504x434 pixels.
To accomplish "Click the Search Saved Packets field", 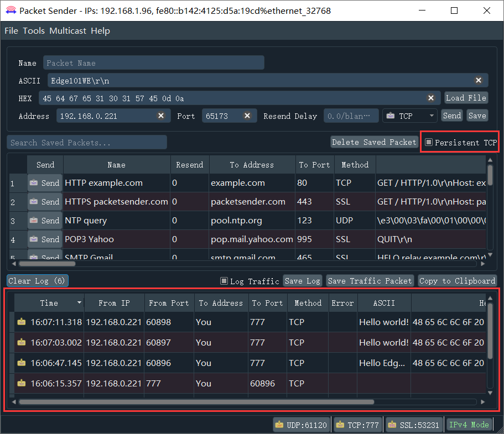I will [87, 142].
